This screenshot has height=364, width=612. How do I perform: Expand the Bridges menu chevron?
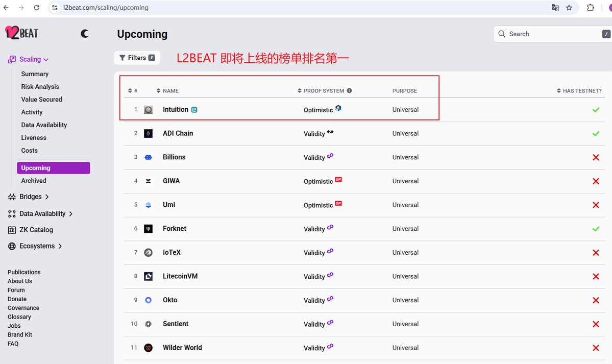(47, 197)
